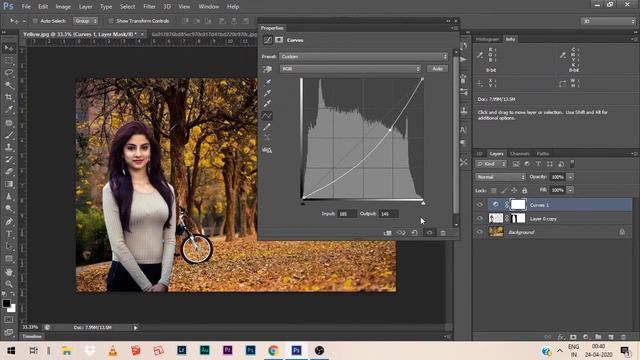Toggle lock image pixels brush icon
The image size is (640, 360).
click(x=504, y=190)
